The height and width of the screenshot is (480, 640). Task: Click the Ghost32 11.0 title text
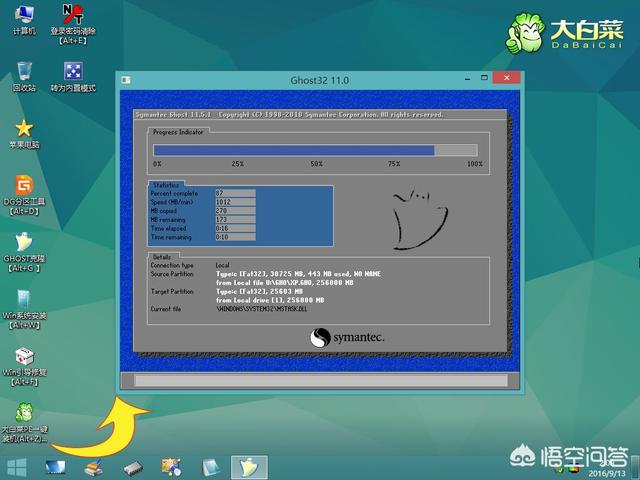[320, 80]
